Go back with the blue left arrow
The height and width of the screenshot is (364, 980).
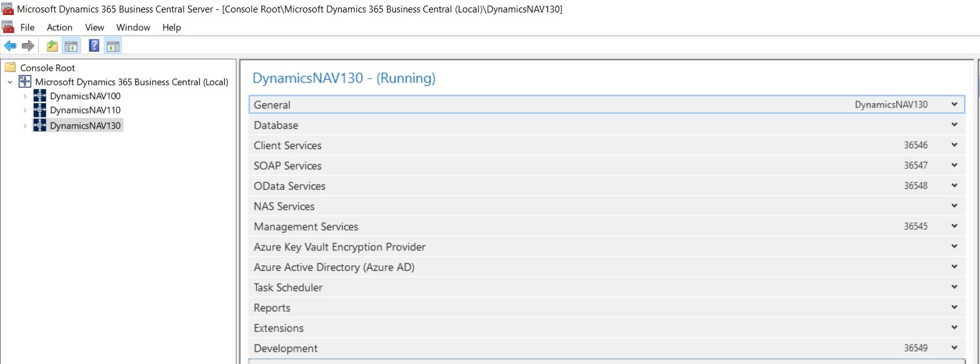pyautogui.click(x=10, y=46)
